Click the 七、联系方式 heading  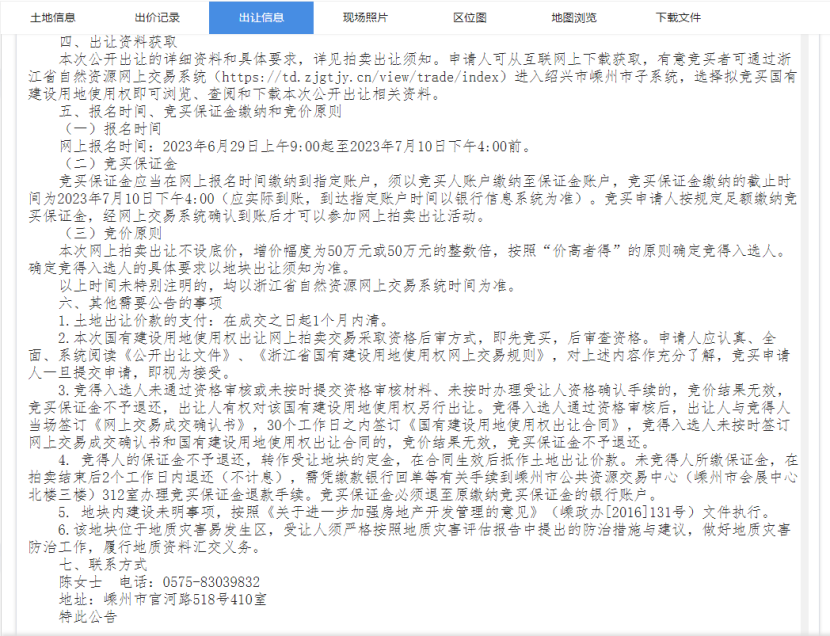[103, 564]
